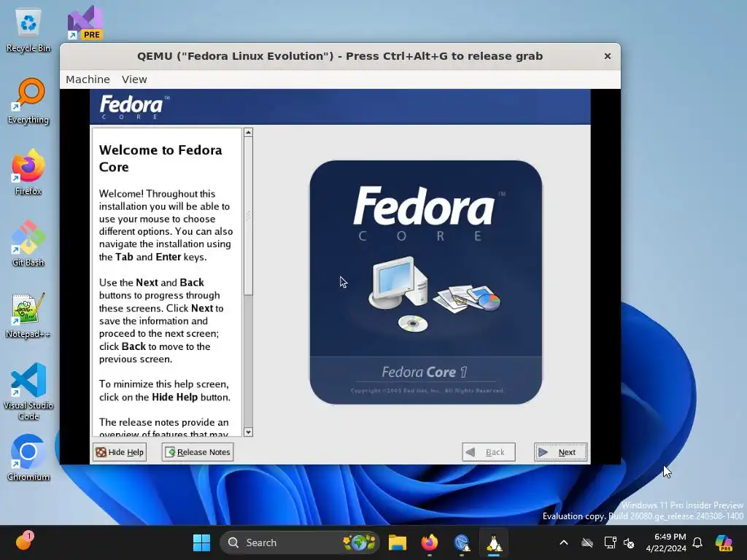Screen dimensions: 747x560
Task: Click the help panel vertical scrollbar thumb
Action: click(248, 216)
